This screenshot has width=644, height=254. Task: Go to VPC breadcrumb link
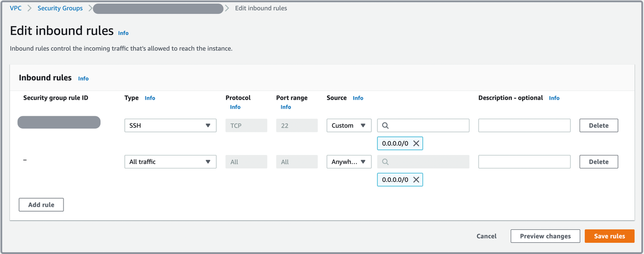(x=16, y=8)
